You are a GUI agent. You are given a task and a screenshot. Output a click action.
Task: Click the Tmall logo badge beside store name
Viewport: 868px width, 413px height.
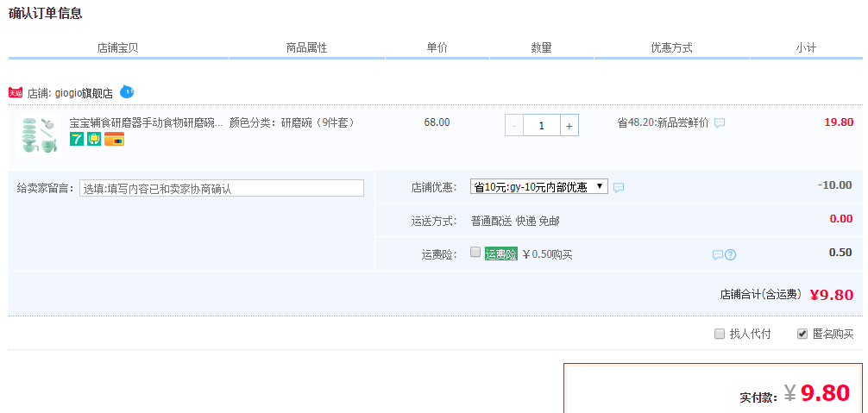click(x=16, y=92)
